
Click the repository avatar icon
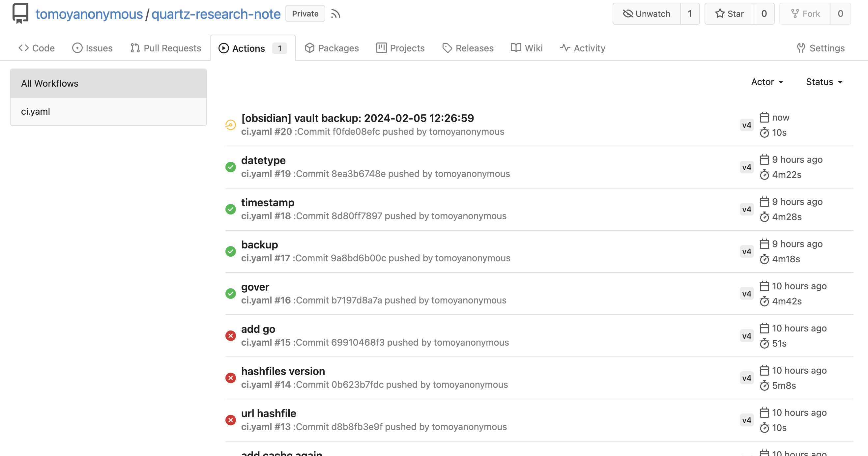[x=20, y=13]
